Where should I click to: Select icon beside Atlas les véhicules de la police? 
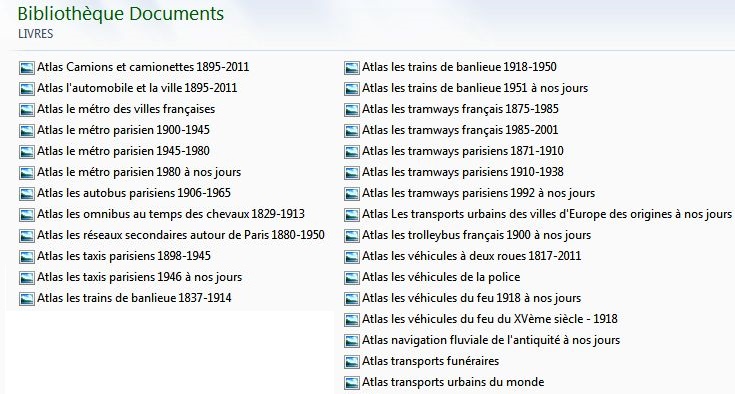click(x=352, y=278)
